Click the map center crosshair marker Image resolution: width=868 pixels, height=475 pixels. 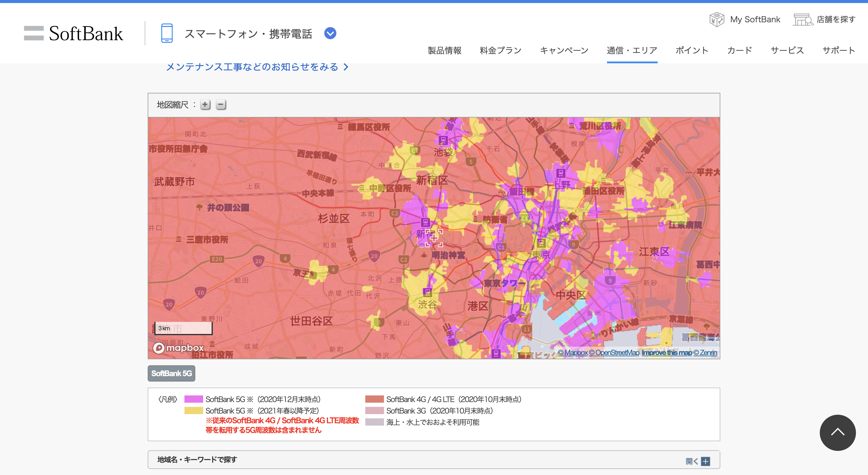pos(434,238)
